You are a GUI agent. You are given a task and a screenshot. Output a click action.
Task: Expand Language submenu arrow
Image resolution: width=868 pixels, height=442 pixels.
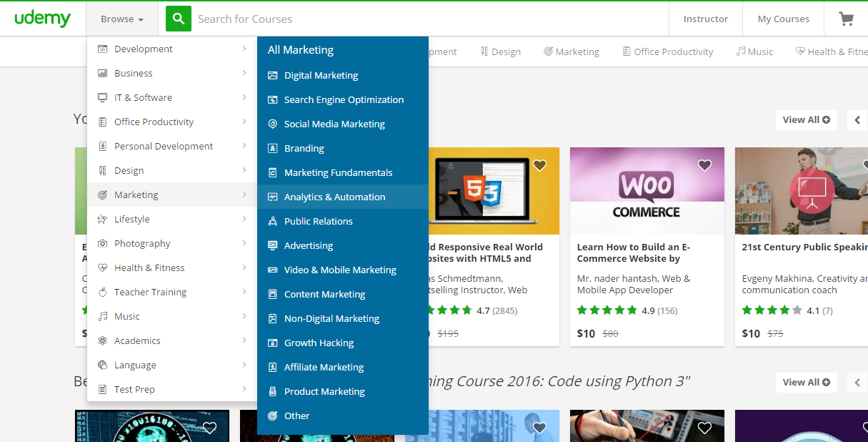point(244,365)
